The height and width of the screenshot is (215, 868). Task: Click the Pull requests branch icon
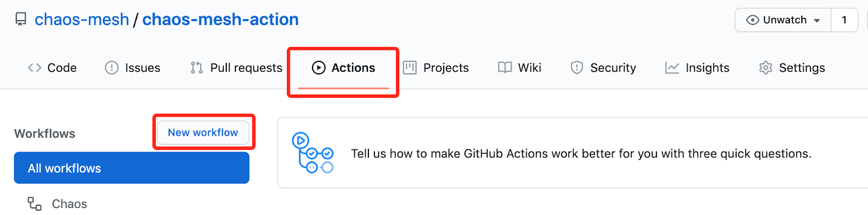coord(196,68)
